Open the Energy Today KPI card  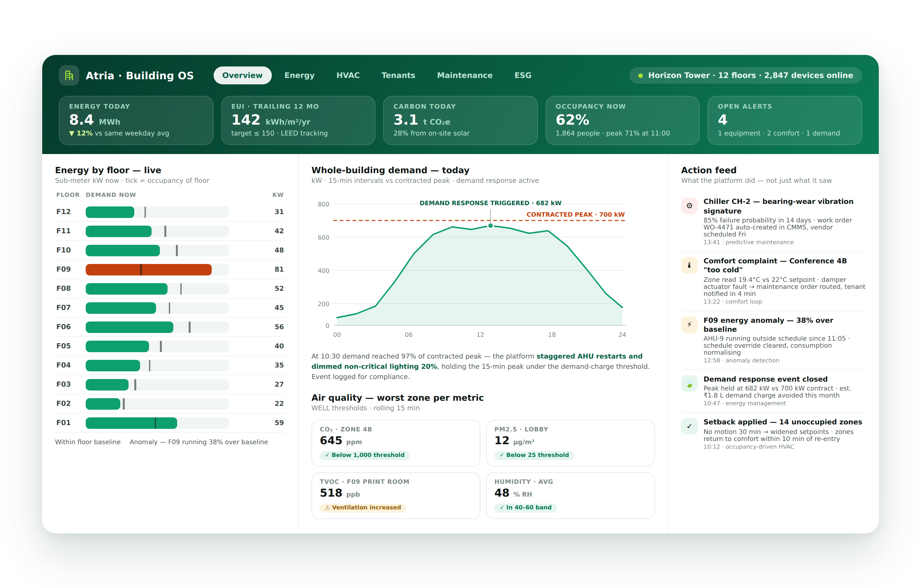[x=136, y=120]
